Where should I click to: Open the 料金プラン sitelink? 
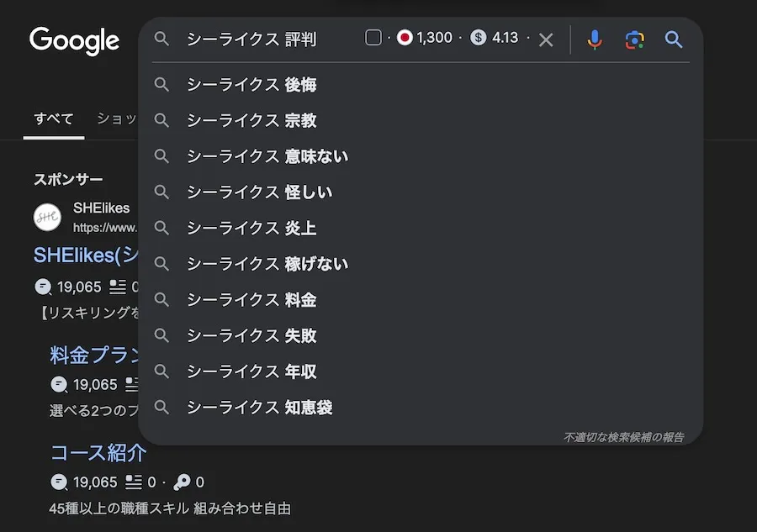tap(94, 356)
